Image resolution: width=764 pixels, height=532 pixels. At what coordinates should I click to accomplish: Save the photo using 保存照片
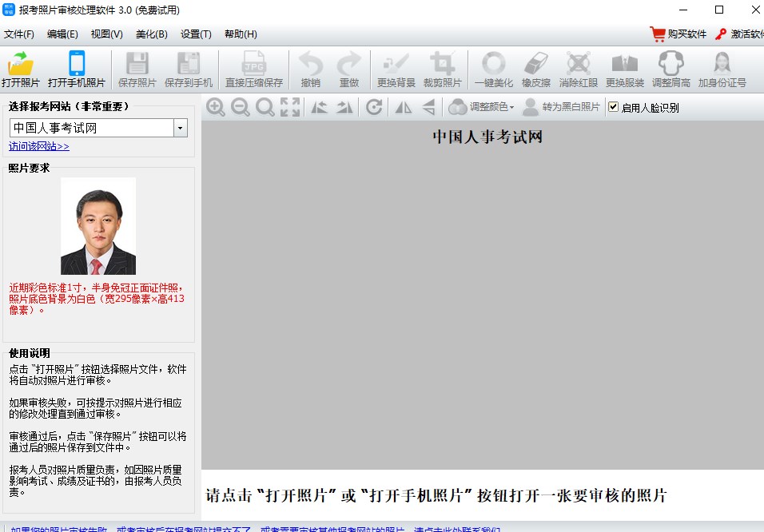click(137, 69)
